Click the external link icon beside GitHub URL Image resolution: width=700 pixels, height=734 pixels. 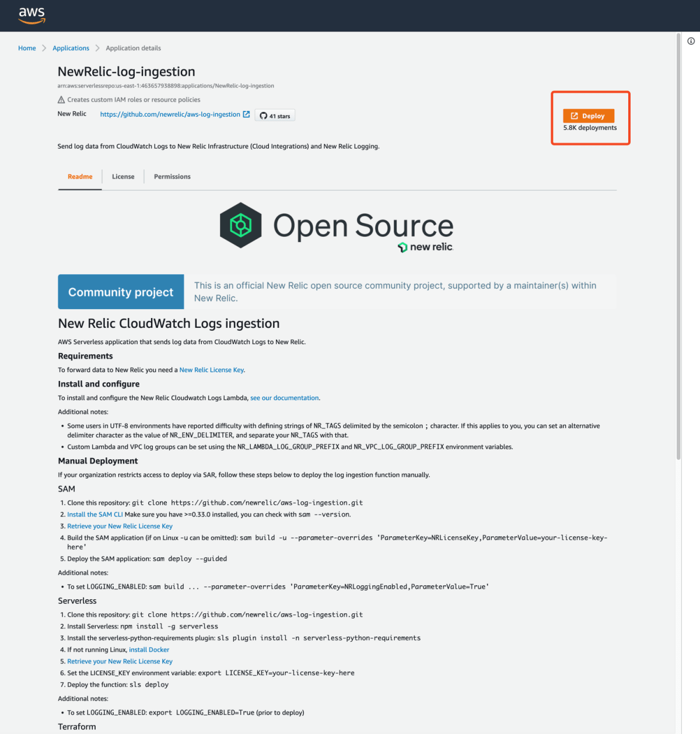tap(246, 114)
